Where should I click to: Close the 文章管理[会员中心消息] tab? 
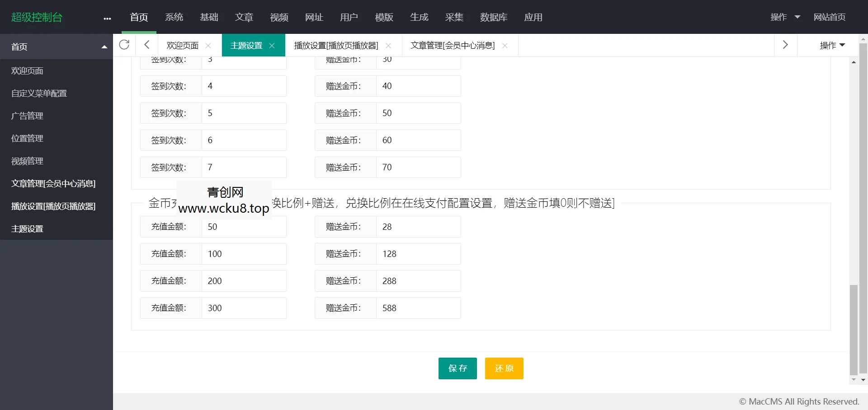tap(505, 46)
